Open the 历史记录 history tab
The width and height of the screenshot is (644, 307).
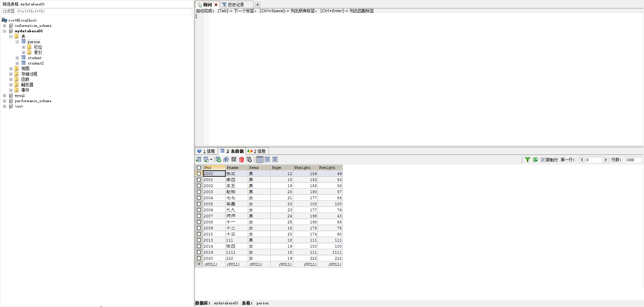coord(236,5)
